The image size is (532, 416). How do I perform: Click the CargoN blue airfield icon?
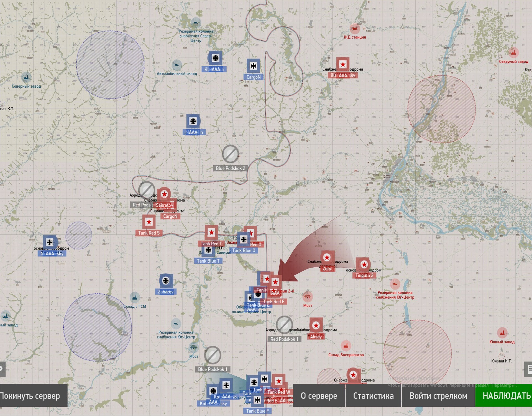[253, 66]
